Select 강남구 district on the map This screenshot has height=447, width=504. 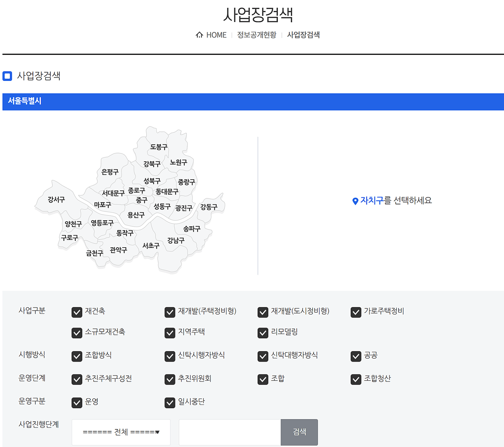176,241
